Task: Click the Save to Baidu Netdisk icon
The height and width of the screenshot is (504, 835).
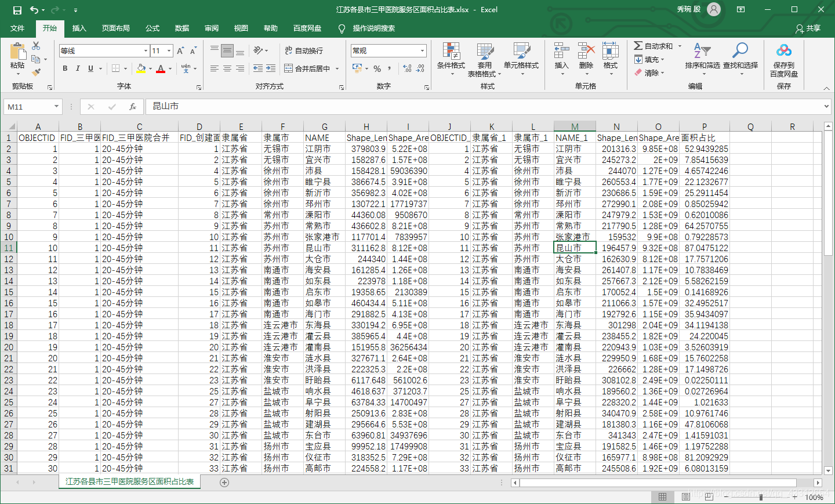Action: click(784, 51)
